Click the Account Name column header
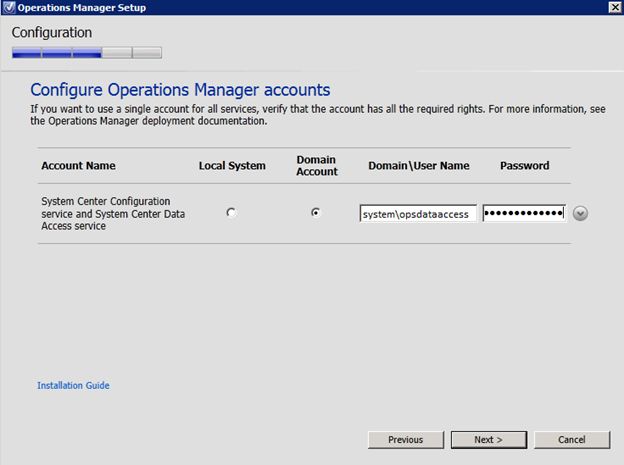Image resolution: width=624 pixels, height=465 pixels. tap(78, 166)
